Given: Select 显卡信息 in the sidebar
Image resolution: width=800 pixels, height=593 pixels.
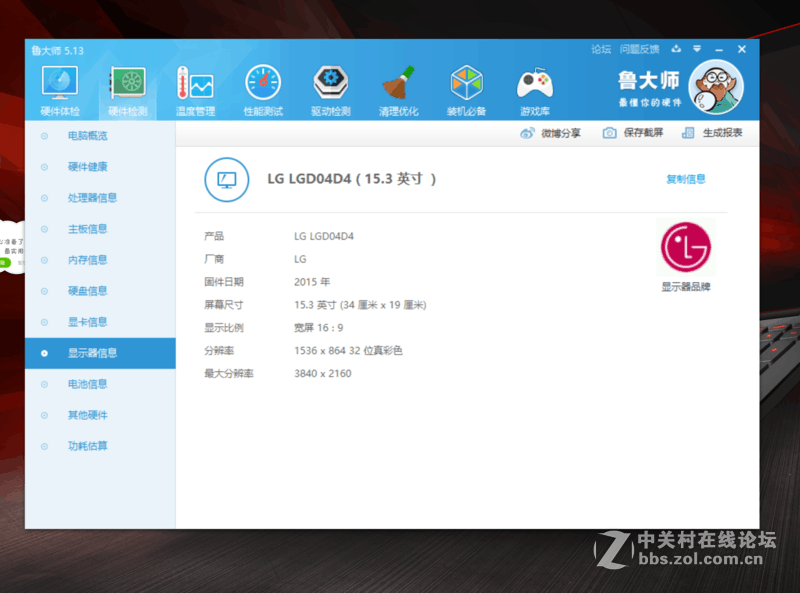Looking at the screenshot, I should click(x=100, y=322).
